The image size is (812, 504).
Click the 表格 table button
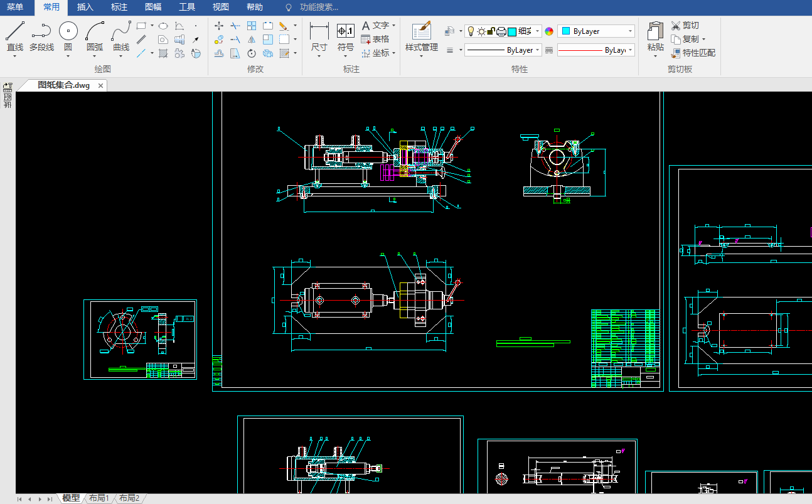[375, 39]
